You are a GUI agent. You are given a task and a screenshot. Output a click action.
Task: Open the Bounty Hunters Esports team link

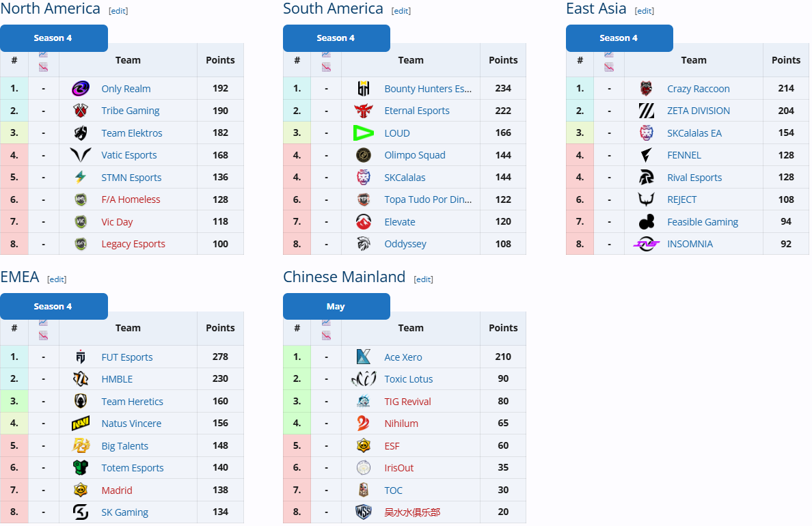pyautogui.click(x=428, y=89)
